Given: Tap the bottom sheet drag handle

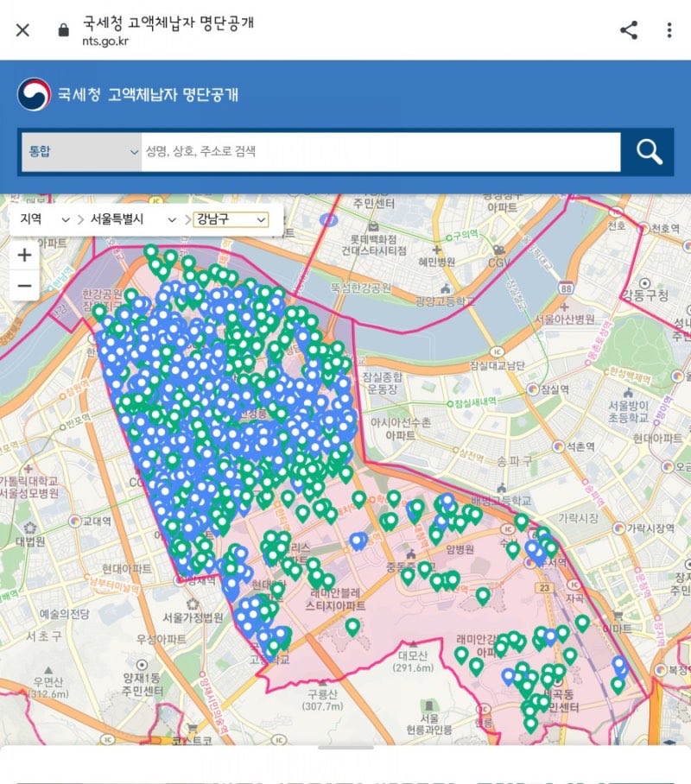Looking at the screenshot, I should 345,748.
